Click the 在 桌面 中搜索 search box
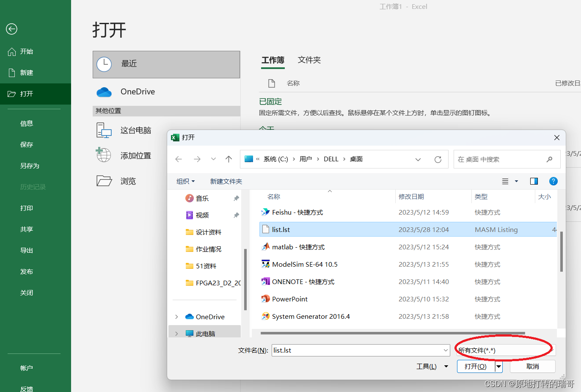Image resolution: width=581 pixels, height=392 pixels. pos(507,159)
